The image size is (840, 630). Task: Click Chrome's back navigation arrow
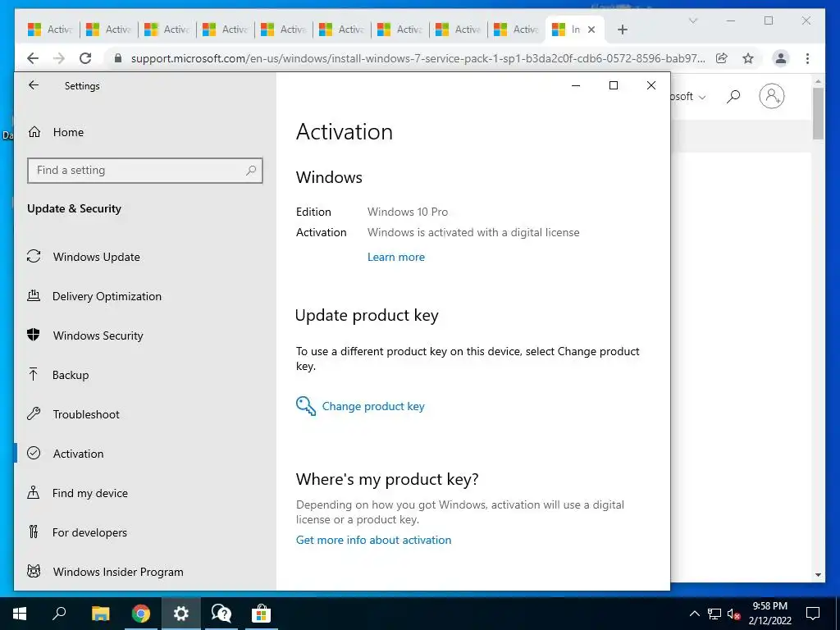[33, 58]
